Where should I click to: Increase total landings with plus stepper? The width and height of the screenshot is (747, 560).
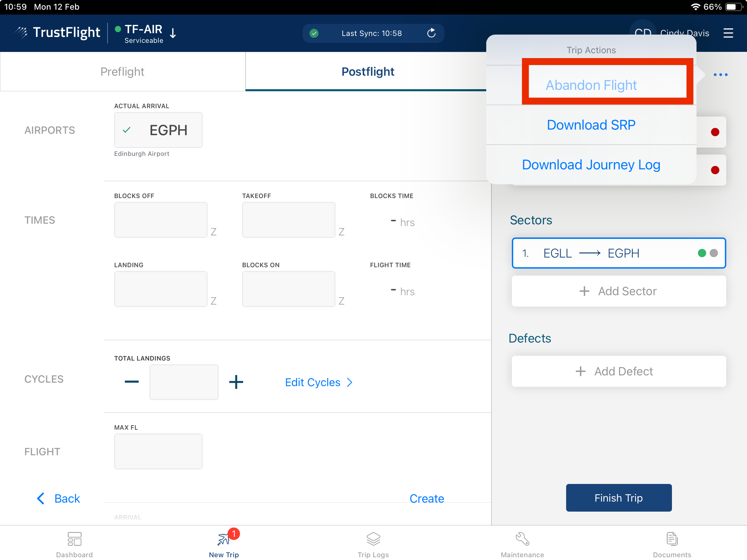tap(236, 382)
